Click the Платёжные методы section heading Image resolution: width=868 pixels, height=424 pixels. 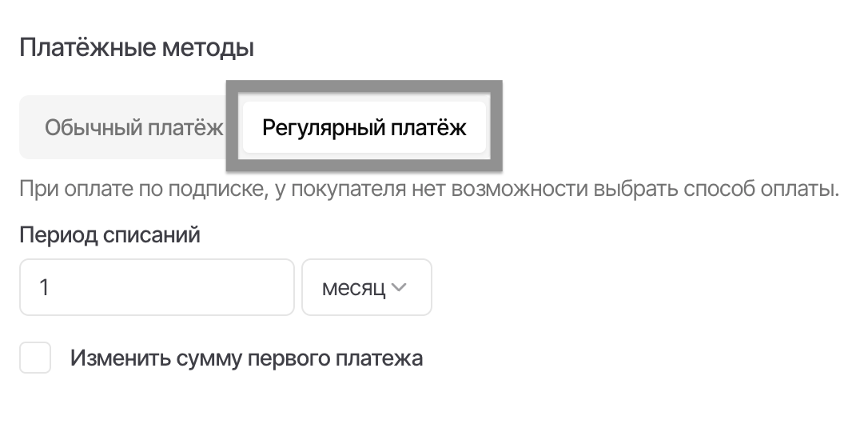(137, 48)
